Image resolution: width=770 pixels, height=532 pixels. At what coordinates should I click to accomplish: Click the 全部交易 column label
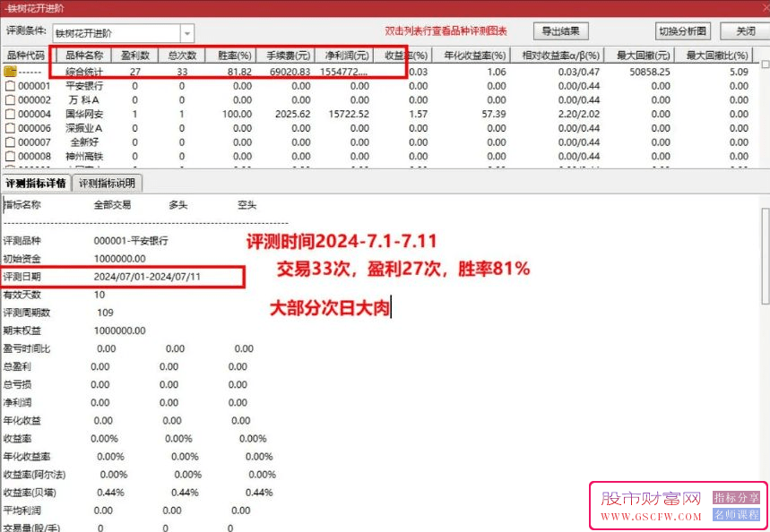coord(112,205)
